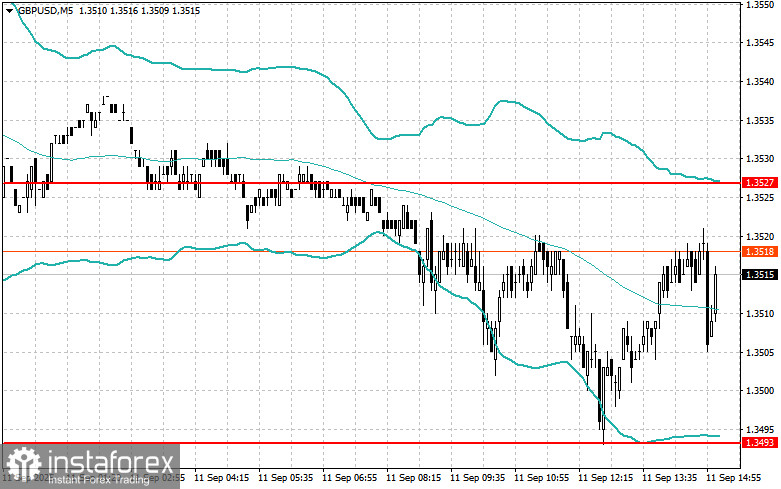Select the red horizontal line at 1.3493

[x=372, y=442]
